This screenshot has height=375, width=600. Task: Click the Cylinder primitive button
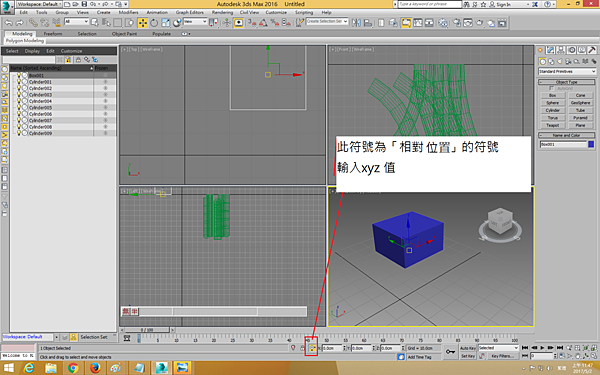(x=553, y=110)
